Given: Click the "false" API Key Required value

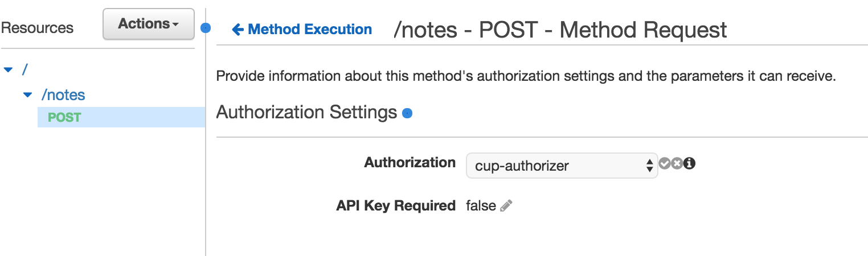Looking at the screenshot, I should click(481, 206).
